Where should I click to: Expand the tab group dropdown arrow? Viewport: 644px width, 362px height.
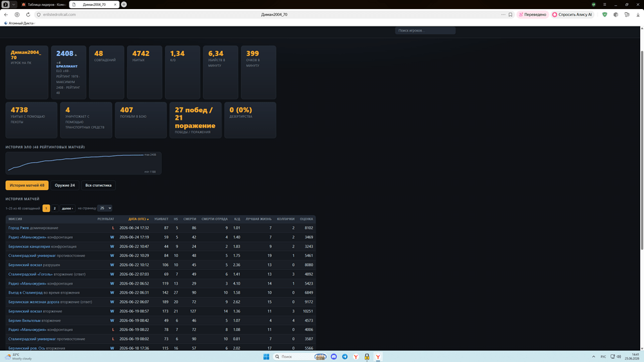(x=14, y=4)
